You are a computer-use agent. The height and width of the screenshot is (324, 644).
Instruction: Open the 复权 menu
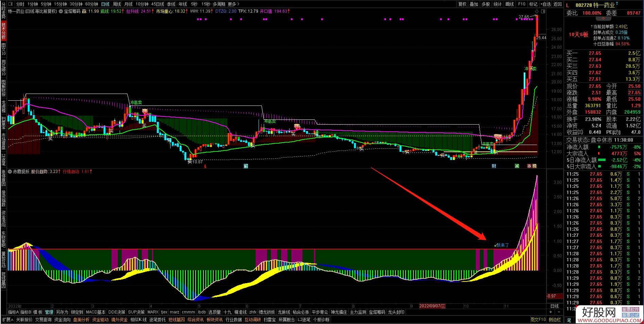coord(463,4)
